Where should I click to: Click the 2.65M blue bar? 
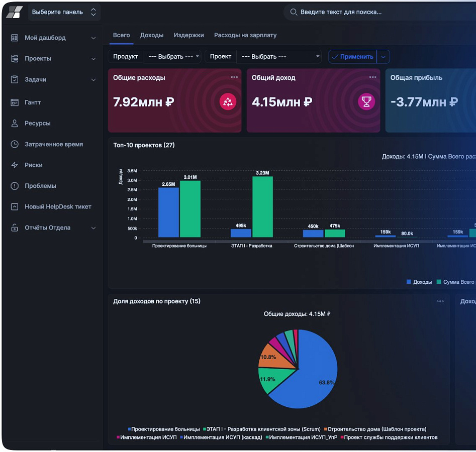168,212
